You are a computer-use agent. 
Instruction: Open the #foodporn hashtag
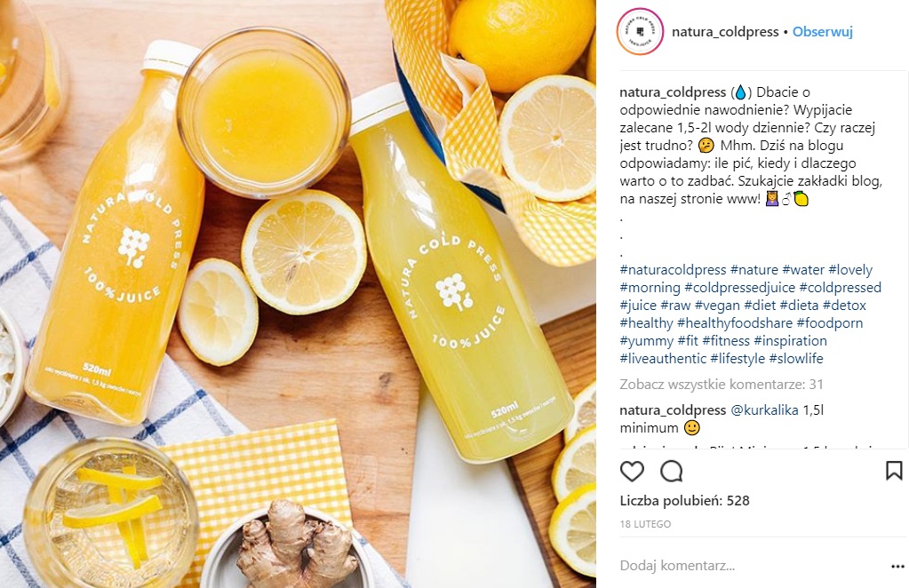[x=830, y=322]
